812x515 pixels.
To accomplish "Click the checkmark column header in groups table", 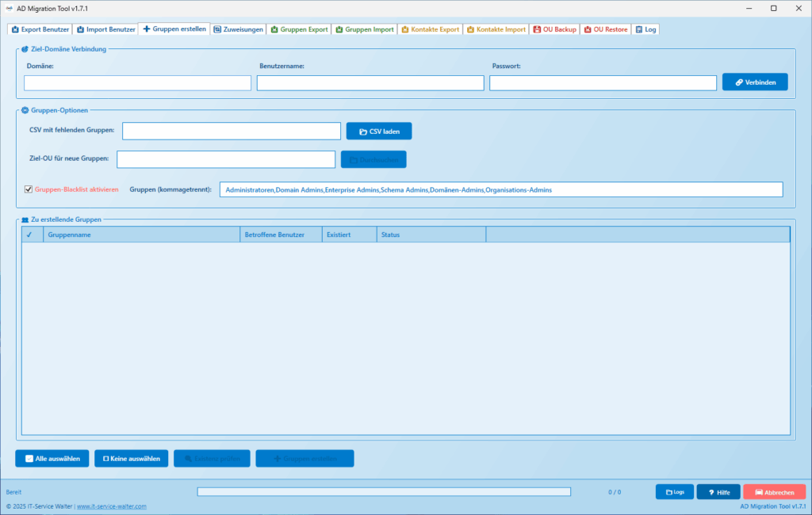I will [29, 235].
